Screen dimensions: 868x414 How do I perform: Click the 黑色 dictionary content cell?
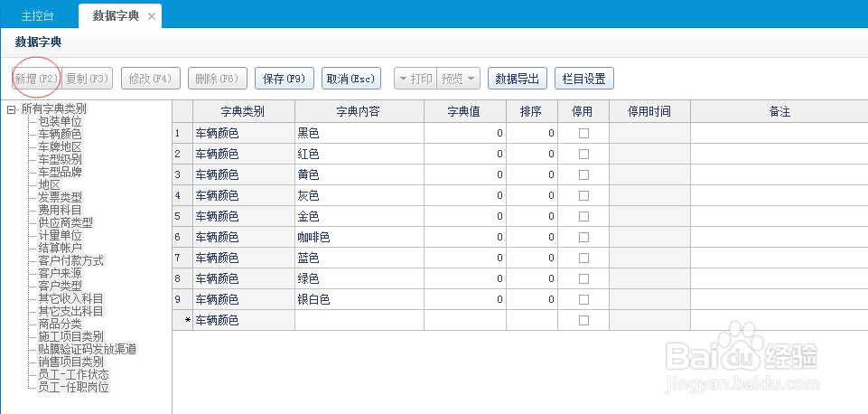click(359, 133)
